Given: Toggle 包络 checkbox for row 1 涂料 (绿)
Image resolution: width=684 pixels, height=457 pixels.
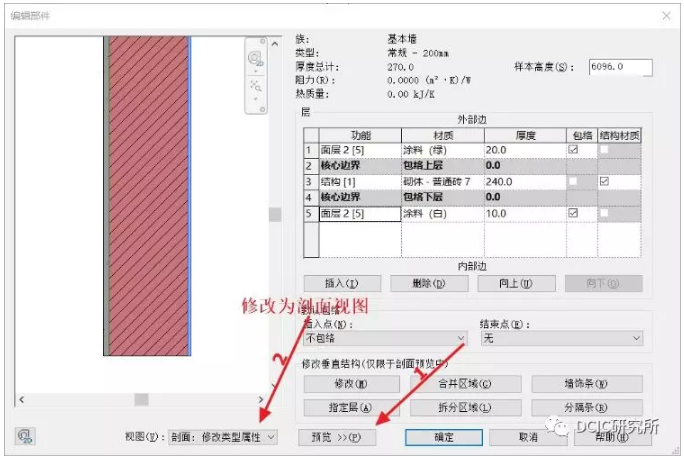Looking at the screenshot, I should (x=573, y=150).
